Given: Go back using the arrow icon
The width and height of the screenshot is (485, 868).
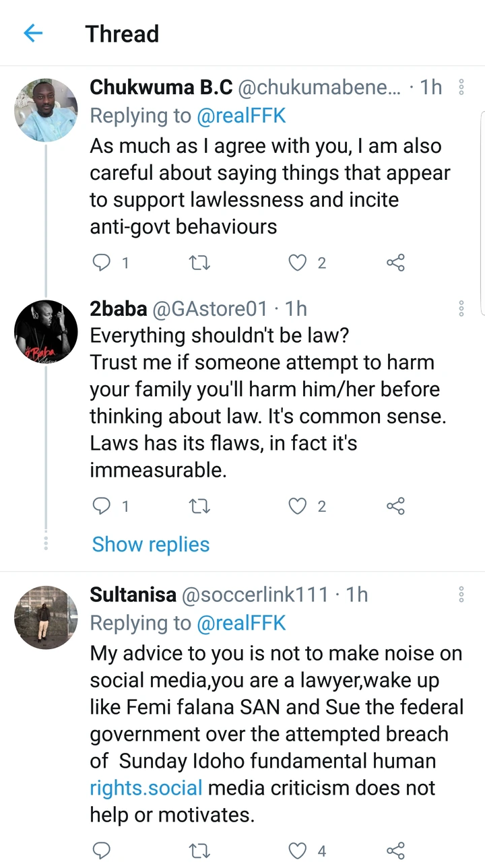Looking at the screenshot, I should (33, 33).
